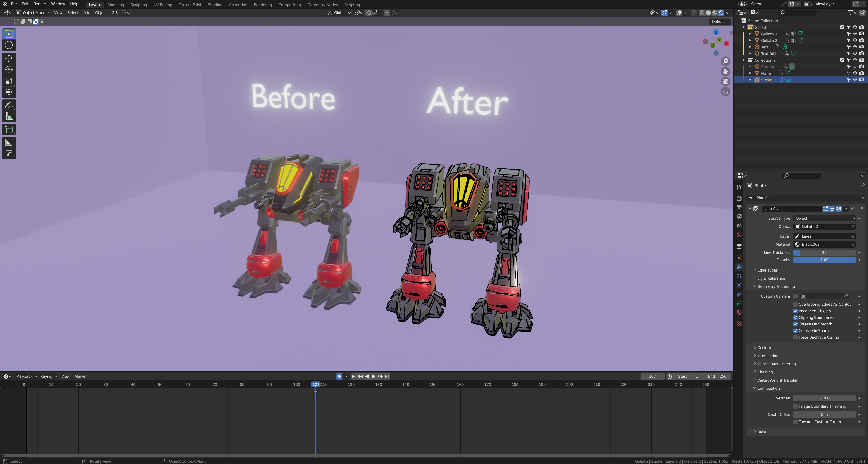Toggle camera view in viewport
Screen dimensions: 868x464
point(725,82)
